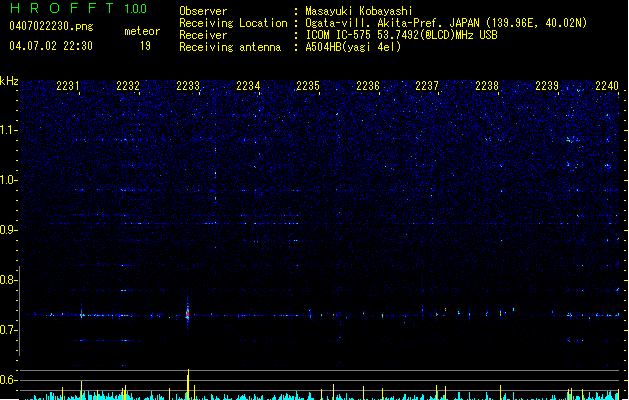Image resolution: width=629 pixels, height=400 pixels.
Task: Click the meteor count value 19
Action: pyautogui.click(x=145, y=46)
